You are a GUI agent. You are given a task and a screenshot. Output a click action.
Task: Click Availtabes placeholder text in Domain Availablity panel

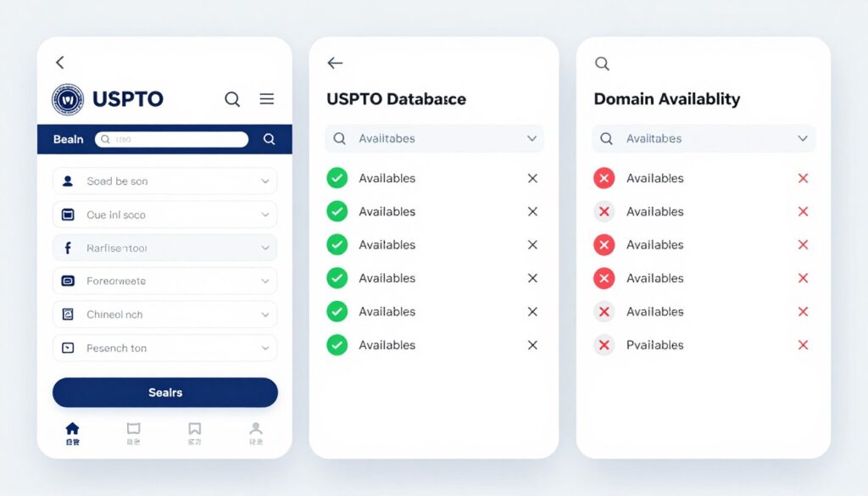click(654, 138)
